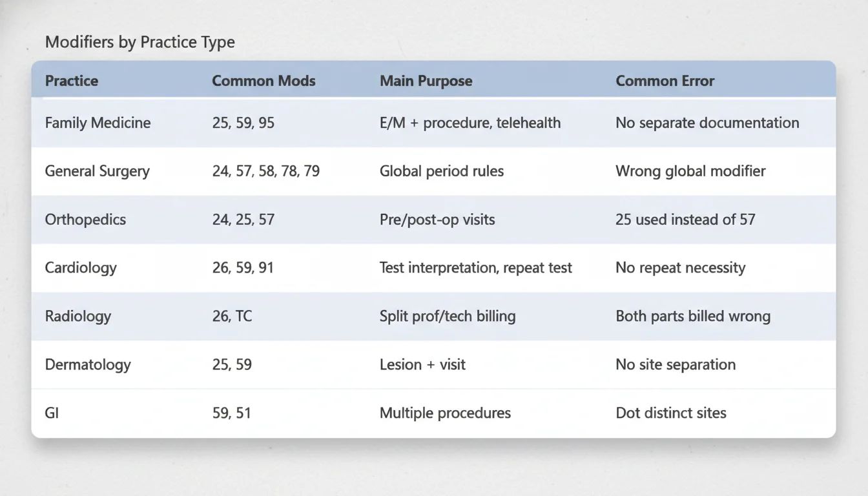This screenshot has width=868, height=496.
Task: Click the Main Purpose column header
Action: [x=426, y=81]
